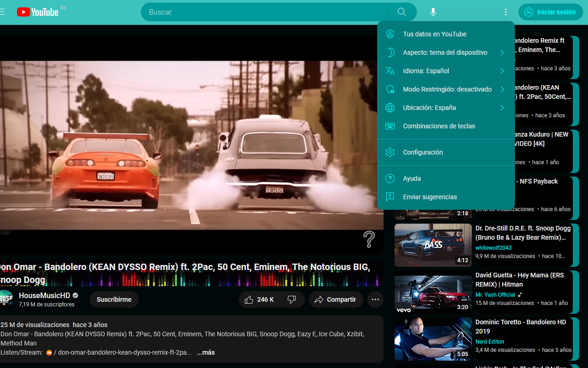Viewport: 588px width, 368px height.
Task: Dislike the video with thumbs-down icon
Action: pos(292,299)
